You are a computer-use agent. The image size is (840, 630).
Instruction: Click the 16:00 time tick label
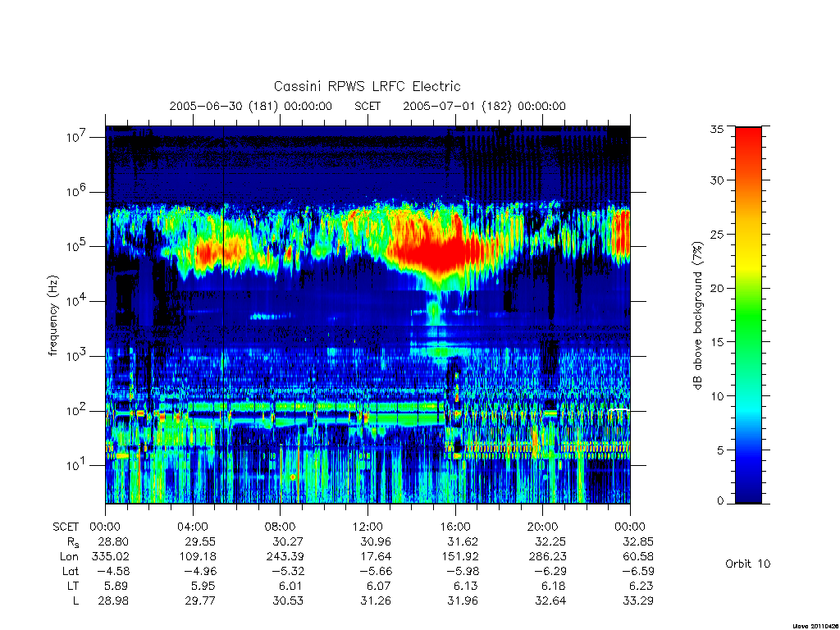(x=455, y=527)
